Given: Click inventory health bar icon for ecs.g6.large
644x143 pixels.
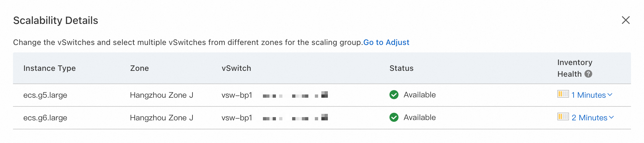Looking at the screenshot, I should (x=563, y=117).
